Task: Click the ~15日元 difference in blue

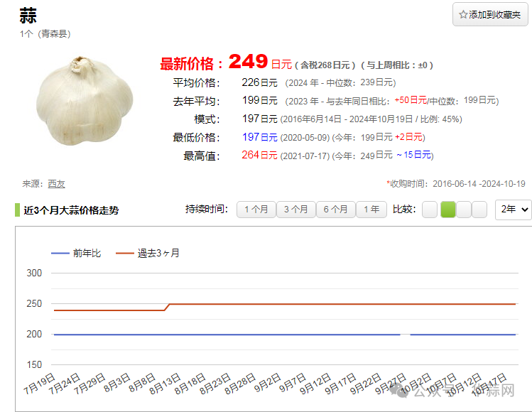Action: coord(413,155)
